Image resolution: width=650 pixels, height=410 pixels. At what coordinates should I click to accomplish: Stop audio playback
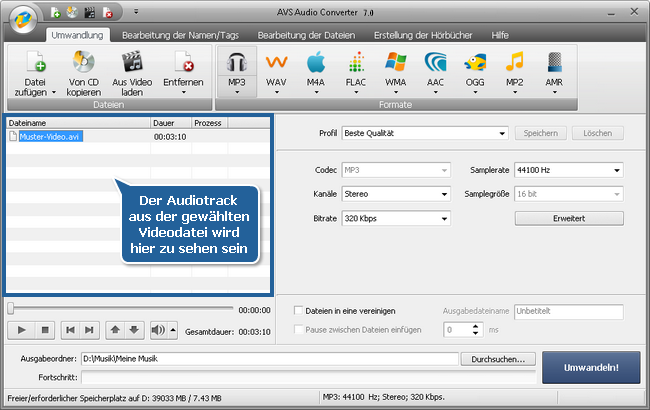45,330
